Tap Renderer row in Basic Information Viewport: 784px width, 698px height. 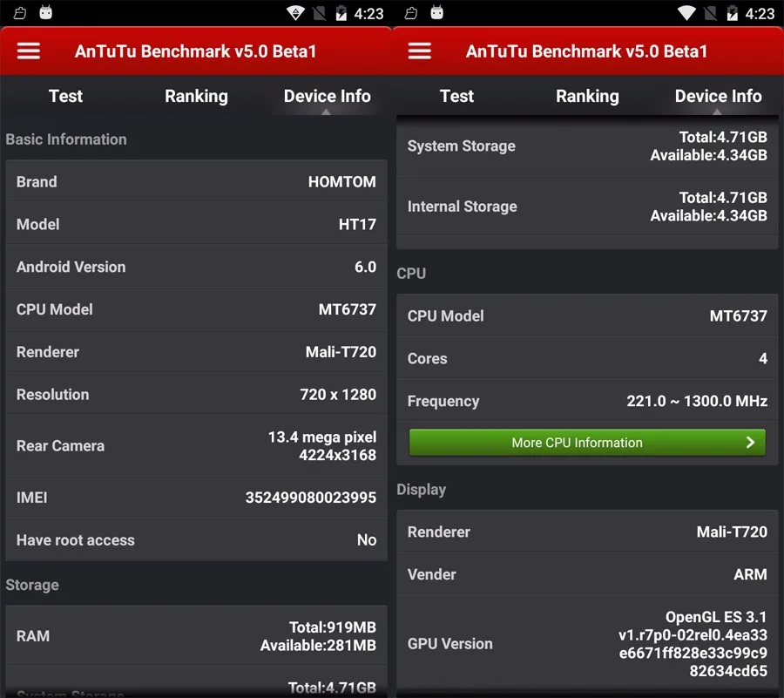coord(196,351)
